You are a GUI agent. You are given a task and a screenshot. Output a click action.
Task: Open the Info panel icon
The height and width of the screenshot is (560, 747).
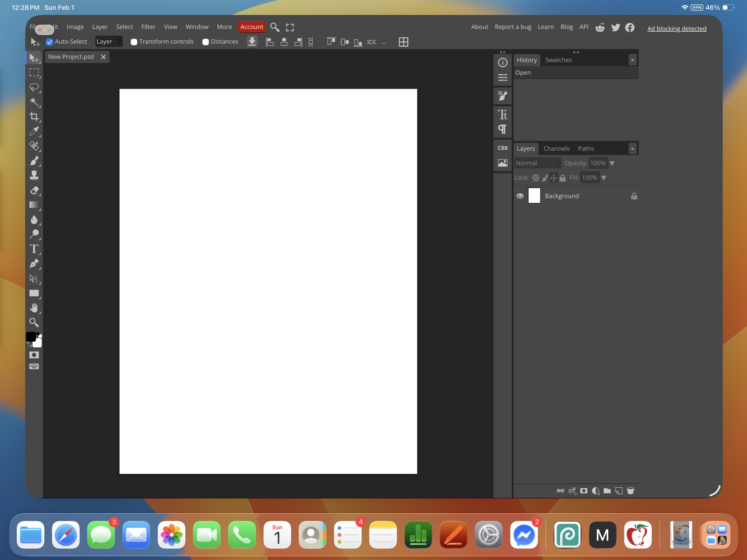[x=503, y=63]
